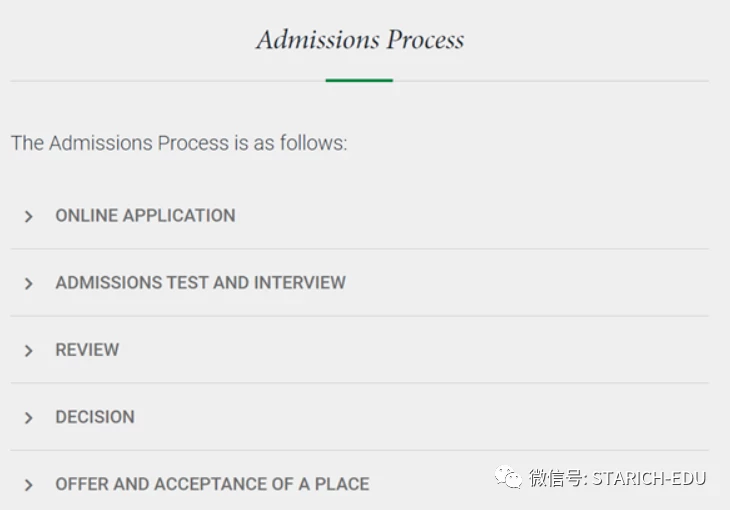Click empty area of the DECISION accordion row
The width and height of the screenshot is (730, 510).
pyautogui.click(x=419, y=417)
